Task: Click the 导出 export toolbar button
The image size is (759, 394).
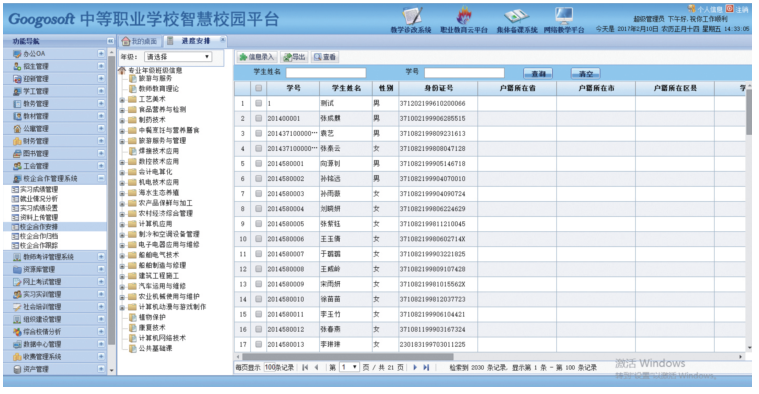Action: (x=294, y=57)
